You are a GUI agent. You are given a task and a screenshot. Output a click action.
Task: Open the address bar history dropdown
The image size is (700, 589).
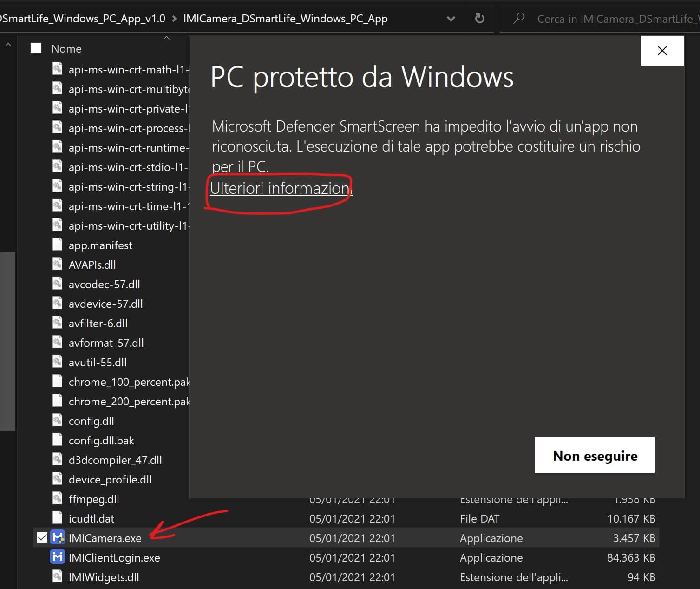(451, 19)
